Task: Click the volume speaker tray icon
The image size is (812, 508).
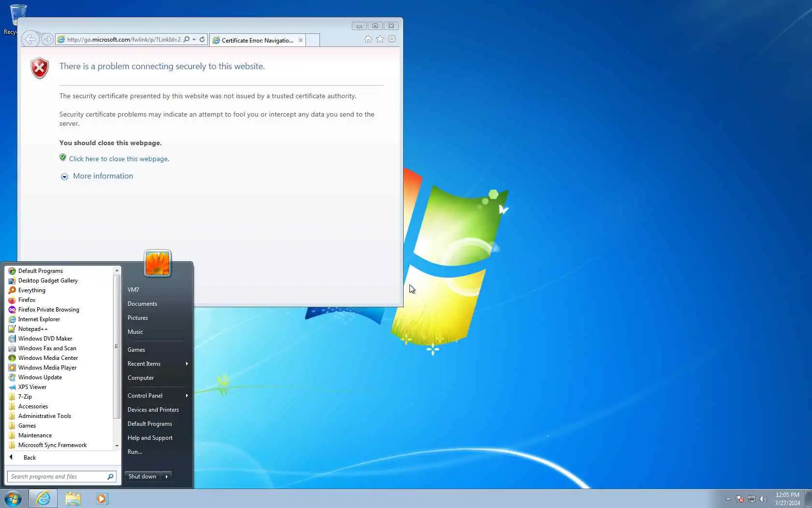Action: [763, 499]
